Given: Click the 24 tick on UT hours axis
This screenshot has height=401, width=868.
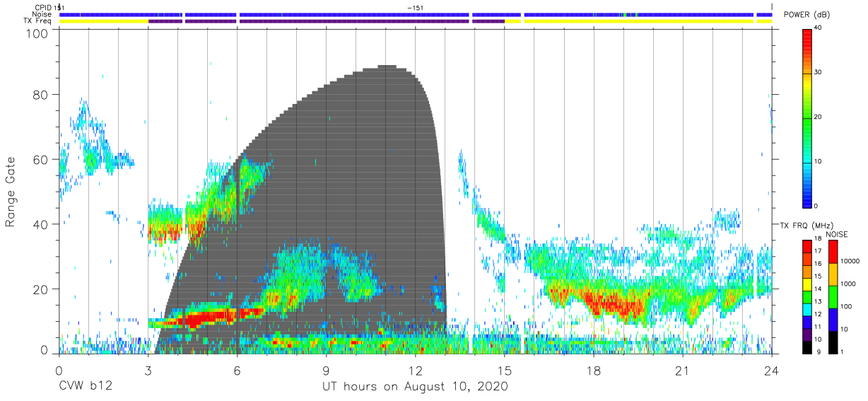Looking at the screenshot, I should coord(772,370).
